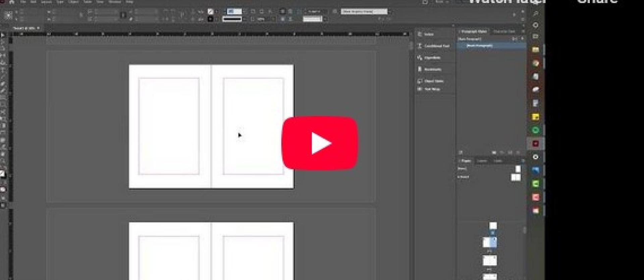644x280 pixels.
Task: Open the File menu
Action: 23,2
